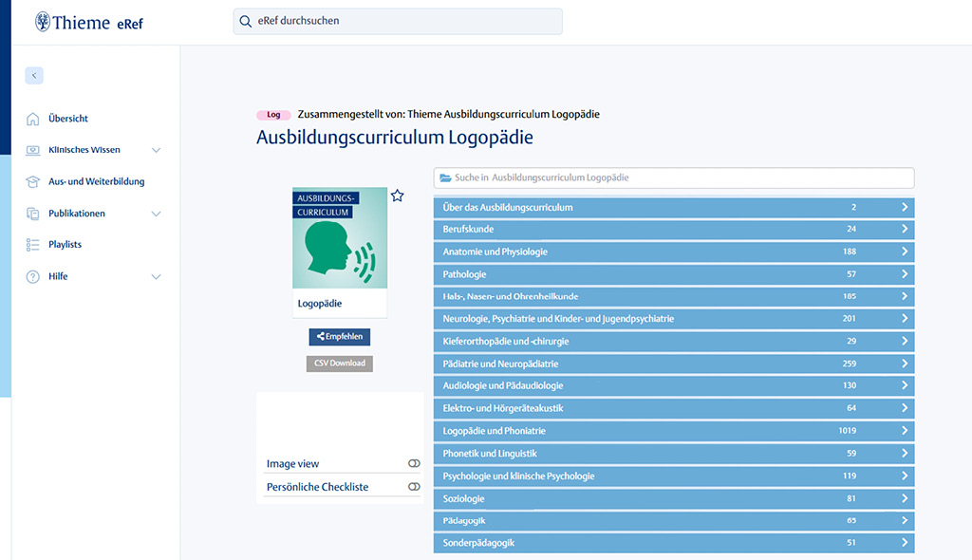The width and height of the screenshot is (972, 560).
Task: Click the CSV Download button
Action: [340, 364]
